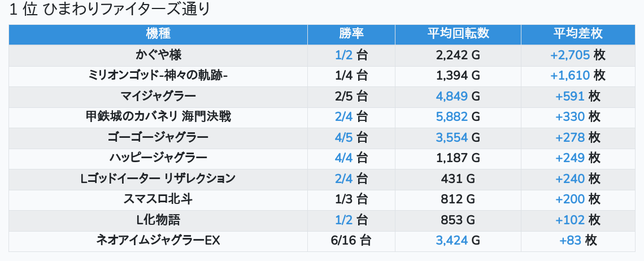Select ハッピージャグラー in the table
This screenshot has height=261, width=644.
[x=158, y=158]
